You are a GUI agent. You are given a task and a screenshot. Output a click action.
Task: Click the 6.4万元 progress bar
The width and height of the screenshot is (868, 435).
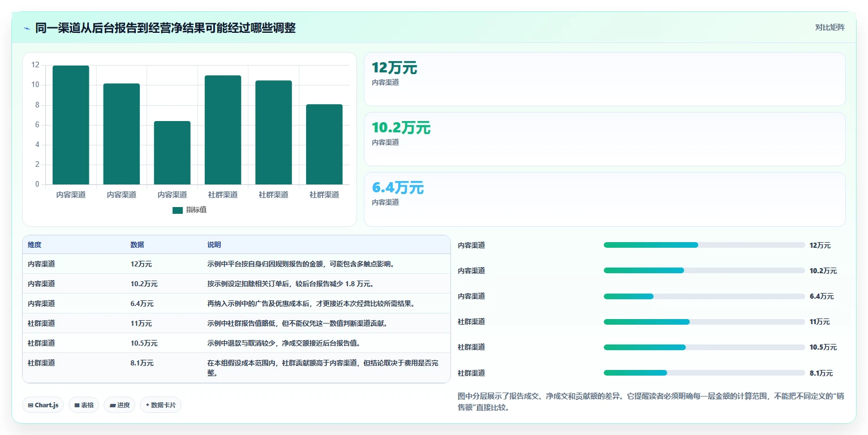pyautogui.click(x=704, y=296)
